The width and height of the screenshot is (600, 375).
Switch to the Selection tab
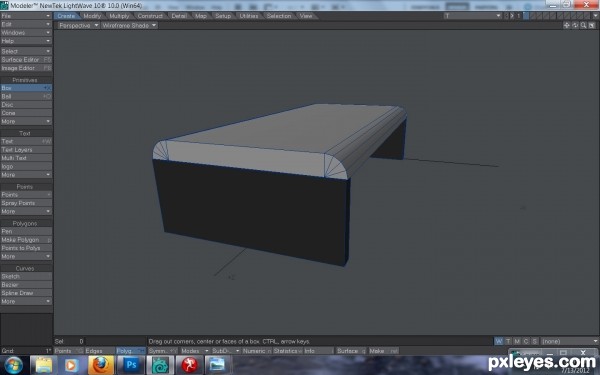click(279, 16)
